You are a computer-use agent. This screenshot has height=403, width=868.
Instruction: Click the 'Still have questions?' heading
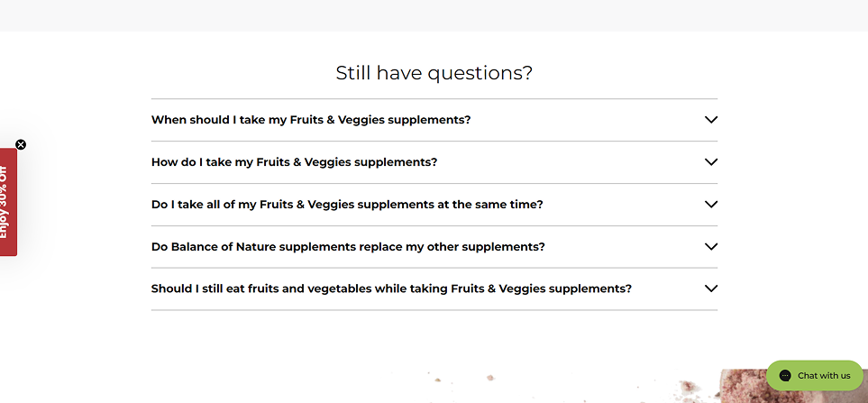(434, 73)
